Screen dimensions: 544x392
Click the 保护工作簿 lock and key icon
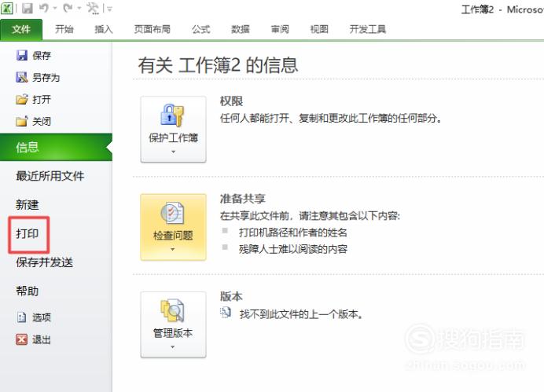coord(172,115)
